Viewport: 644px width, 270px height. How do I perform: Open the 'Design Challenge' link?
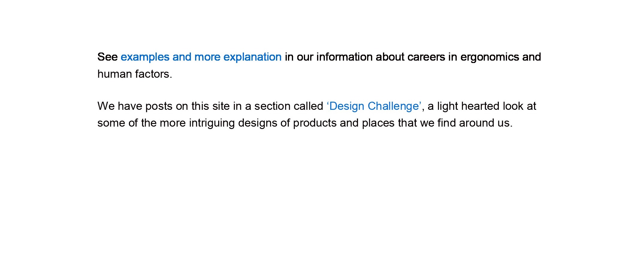click(x=374, y=106)
